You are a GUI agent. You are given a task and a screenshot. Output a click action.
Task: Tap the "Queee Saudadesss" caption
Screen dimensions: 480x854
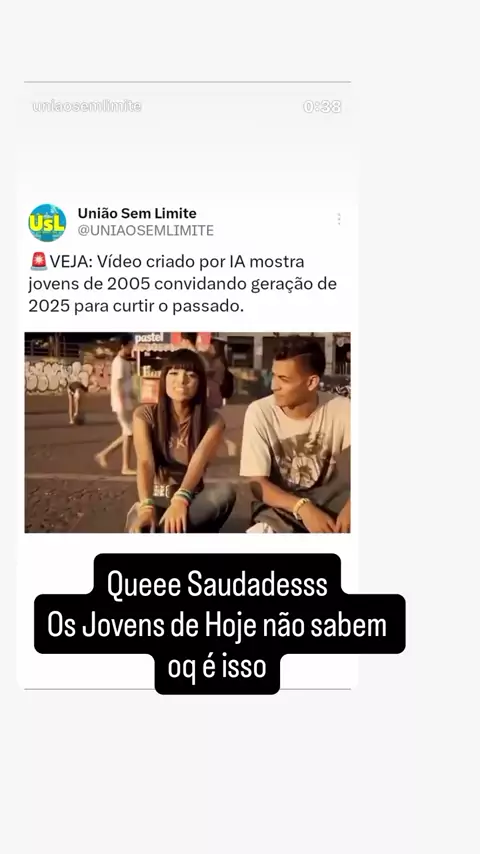tap(217, 584)
